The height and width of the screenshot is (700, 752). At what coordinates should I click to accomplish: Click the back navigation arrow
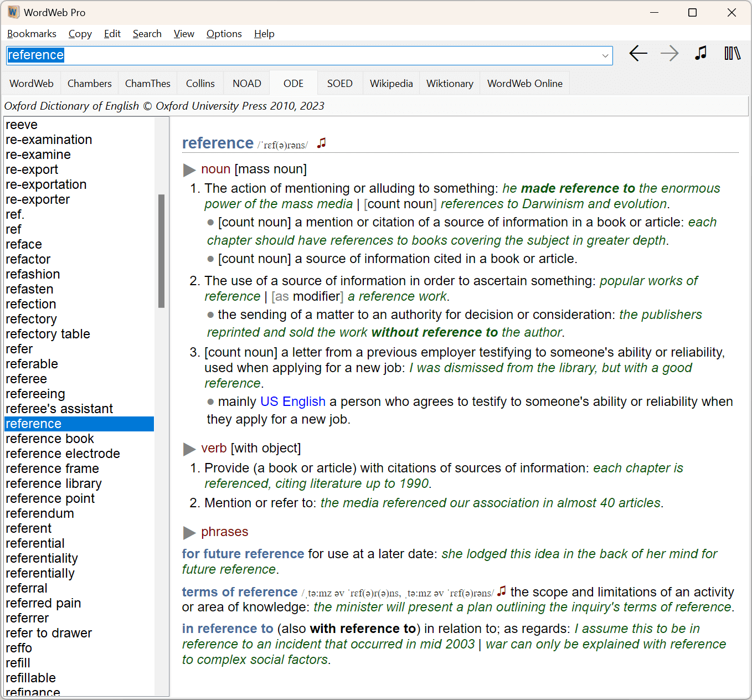[x=638, y=53]
